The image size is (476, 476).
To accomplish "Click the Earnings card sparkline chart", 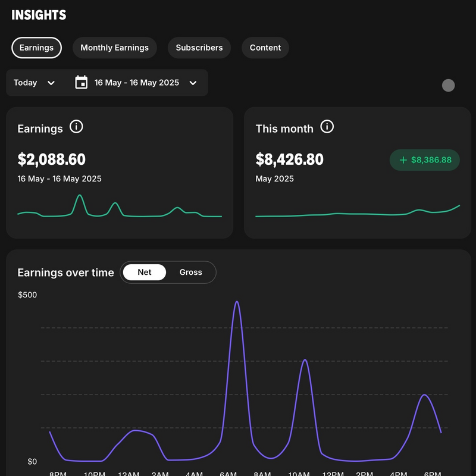I will point(119,208).
